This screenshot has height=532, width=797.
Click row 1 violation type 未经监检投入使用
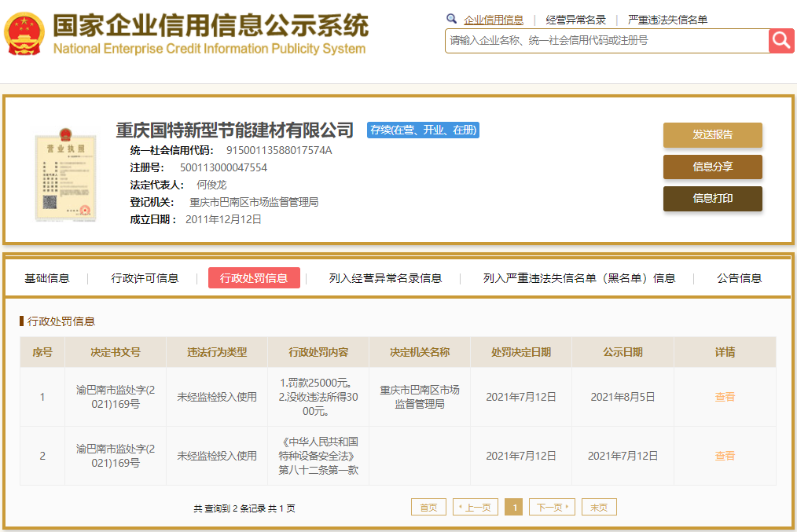pos(217,397)
